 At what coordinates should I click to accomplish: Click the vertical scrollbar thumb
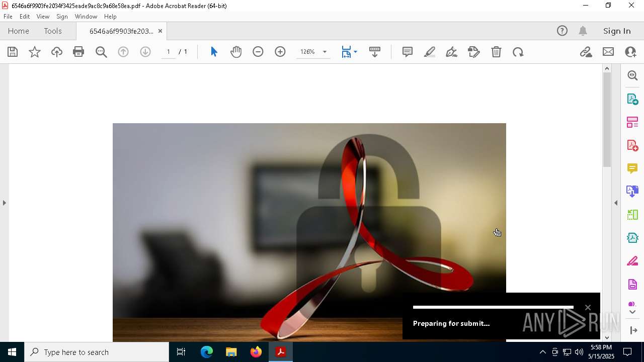(607, 120)
